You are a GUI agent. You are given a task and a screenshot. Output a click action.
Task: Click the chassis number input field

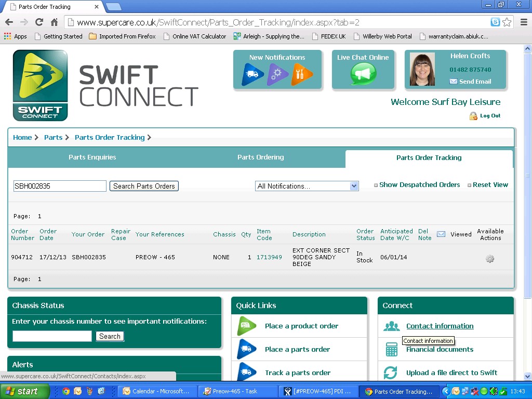[x=52, y=337]
